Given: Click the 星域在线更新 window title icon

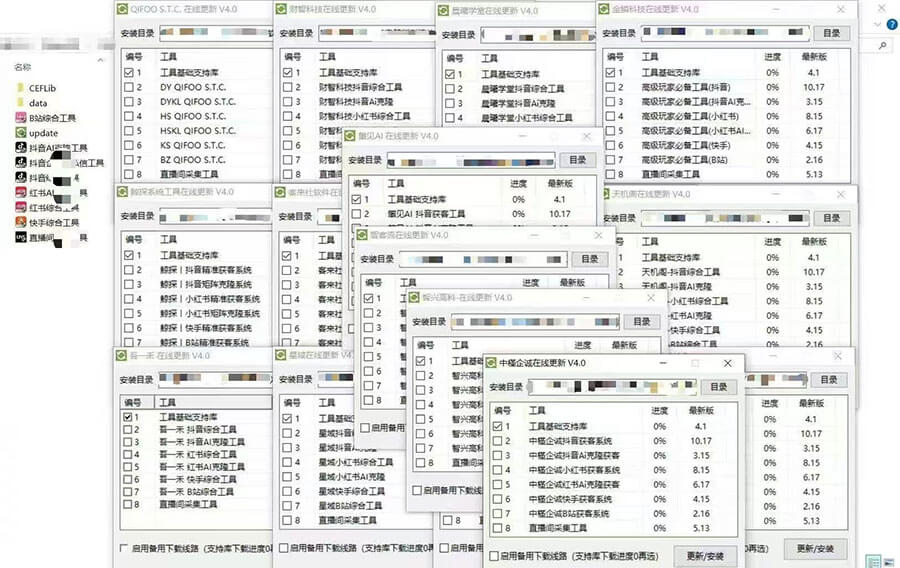Looking at the screenshot, I should point(281,355).
